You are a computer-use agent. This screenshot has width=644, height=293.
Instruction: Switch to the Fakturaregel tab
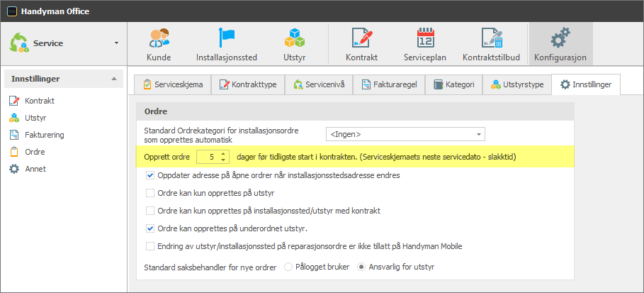[x=388, y=84]
